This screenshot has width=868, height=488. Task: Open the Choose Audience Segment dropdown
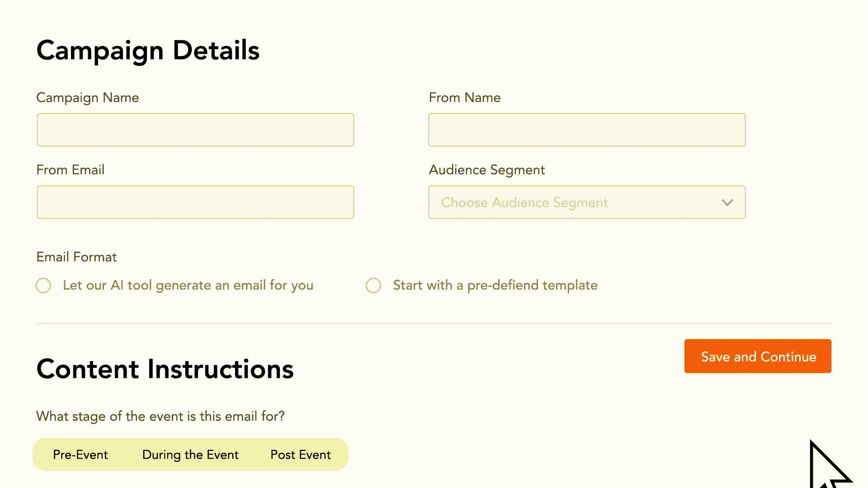(586, 202)
